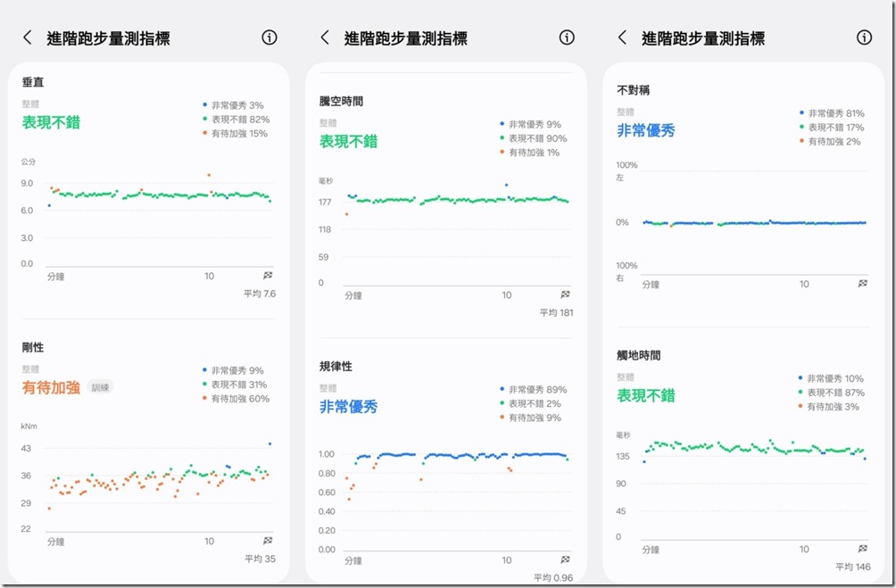Tap the blue 非常優秀 rating under 規律性
This screenshot has width=896, height=588.
coord(349,407)
